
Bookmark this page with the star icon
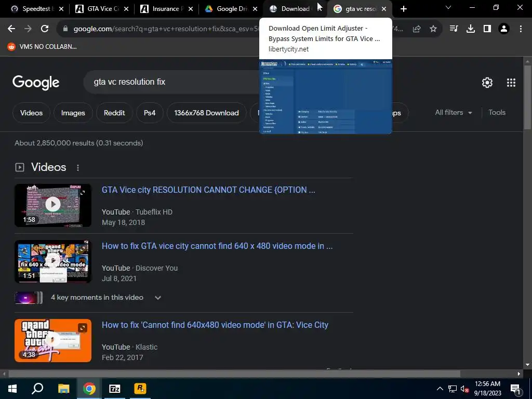click(x=433, y=29)
